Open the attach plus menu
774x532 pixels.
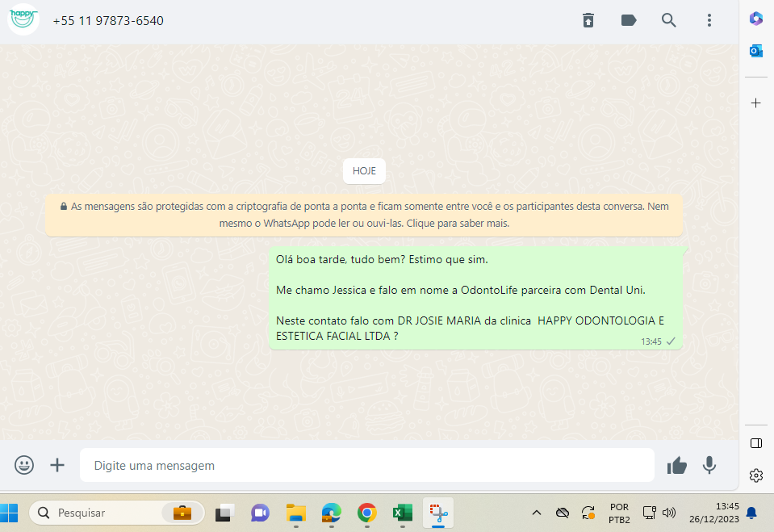57,465
